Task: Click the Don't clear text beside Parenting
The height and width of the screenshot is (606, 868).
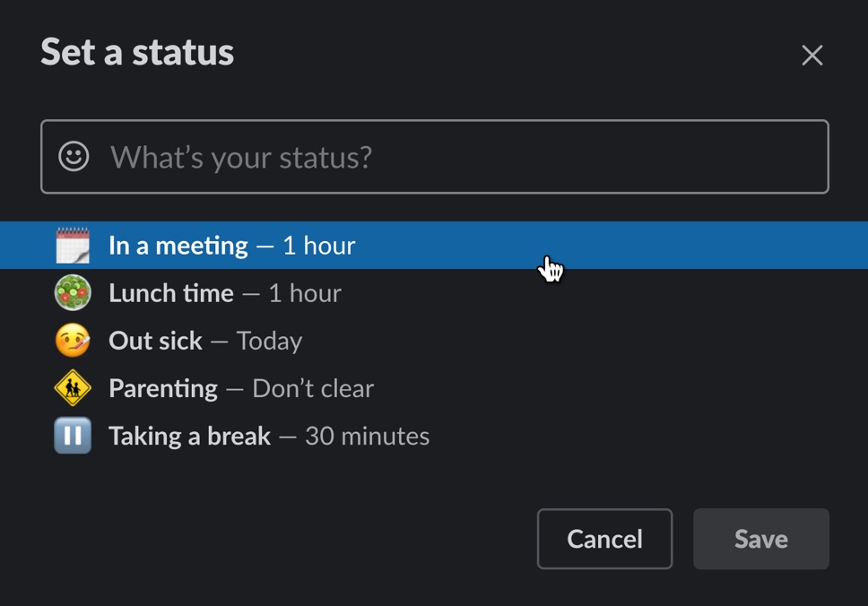Action: (312, 387)
